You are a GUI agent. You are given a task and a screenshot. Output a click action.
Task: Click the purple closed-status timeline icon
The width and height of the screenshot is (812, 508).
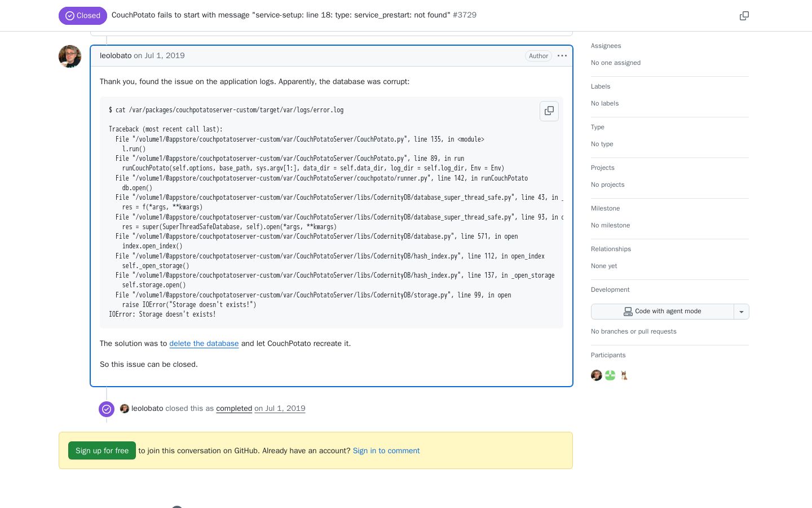[107, 409]
